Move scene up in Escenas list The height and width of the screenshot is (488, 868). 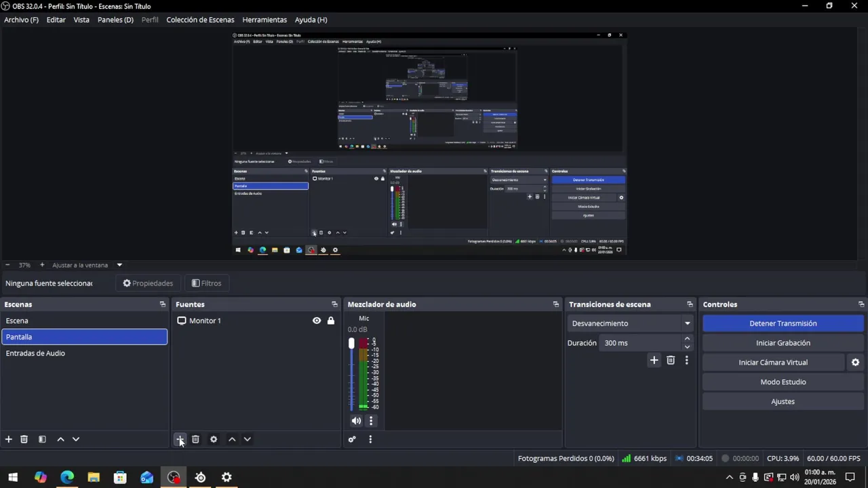click(x=60, y=439)
